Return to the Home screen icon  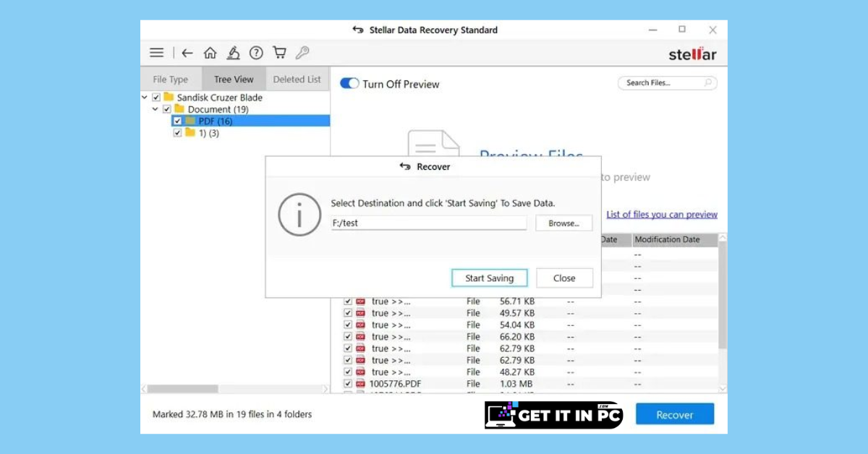(210, 53)
